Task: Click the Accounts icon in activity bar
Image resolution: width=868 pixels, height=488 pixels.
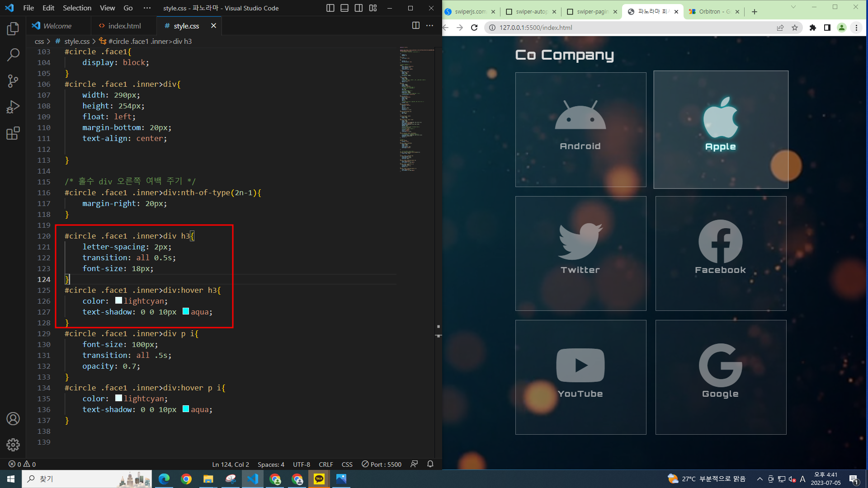Action: (13, 419)
